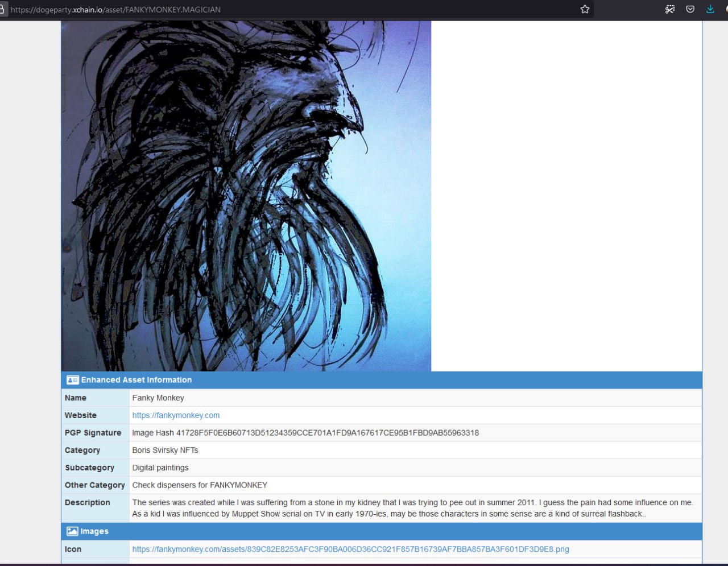Open the Pocket save icon

(690, 9)
